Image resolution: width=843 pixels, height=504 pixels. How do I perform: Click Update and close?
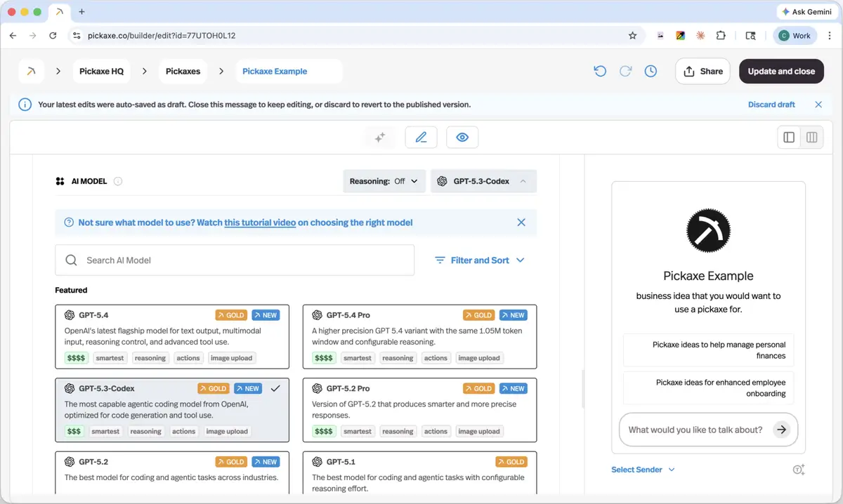781,71
